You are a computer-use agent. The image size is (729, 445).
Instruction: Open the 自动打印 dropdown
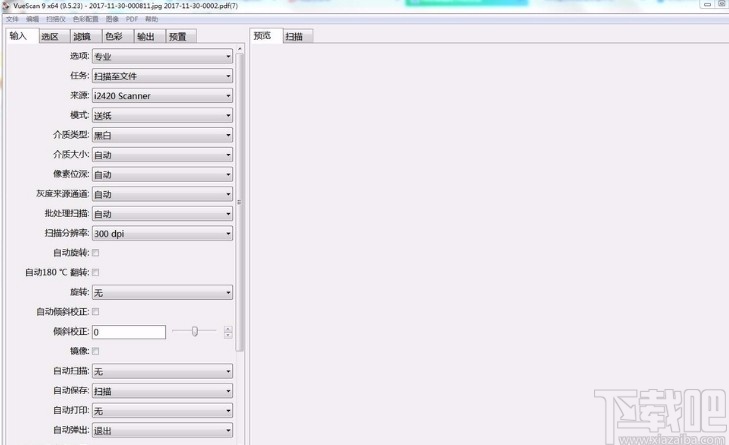click(162, 411)
